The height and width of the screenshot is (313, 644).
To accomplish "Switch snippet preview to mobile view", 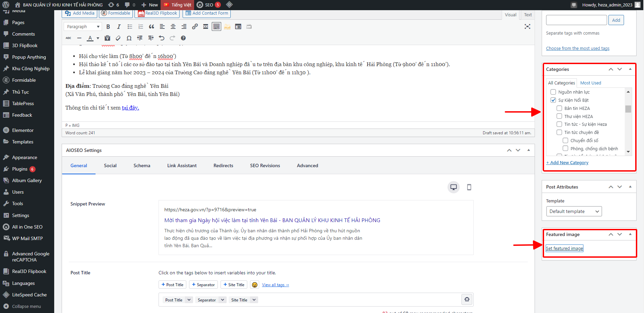I will [469, 187].
